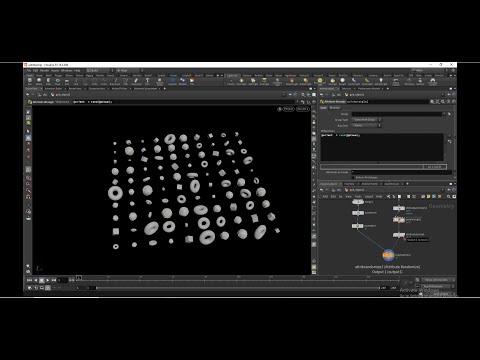
Task: Open the No cam camera menu
Action: (x=303, y=109)
